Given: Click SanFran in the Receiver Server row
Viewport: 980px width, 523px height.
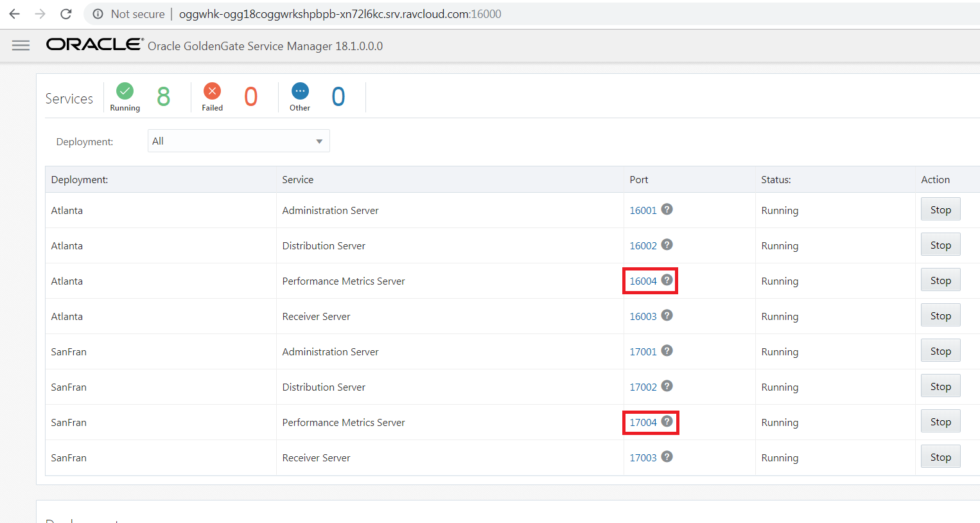Looking at the screenshot, I should click(x=69, y=458).
